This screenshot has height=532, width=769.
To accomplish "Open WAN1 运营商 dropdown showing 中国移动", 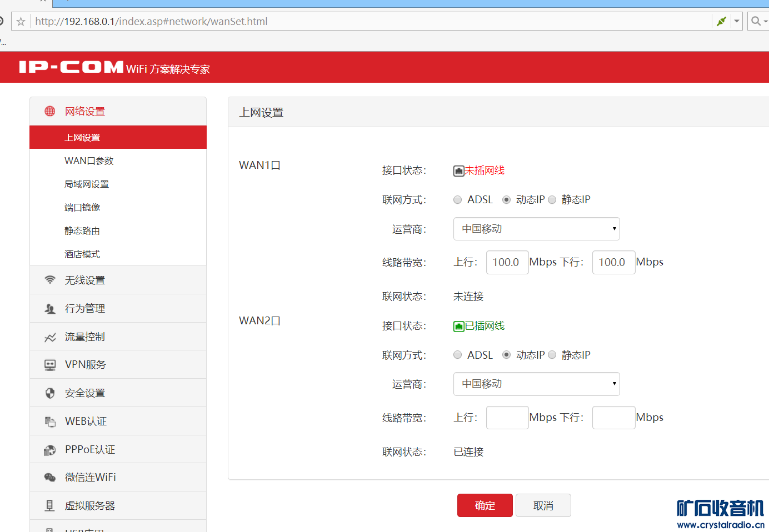I will click(x=536, y=229).
